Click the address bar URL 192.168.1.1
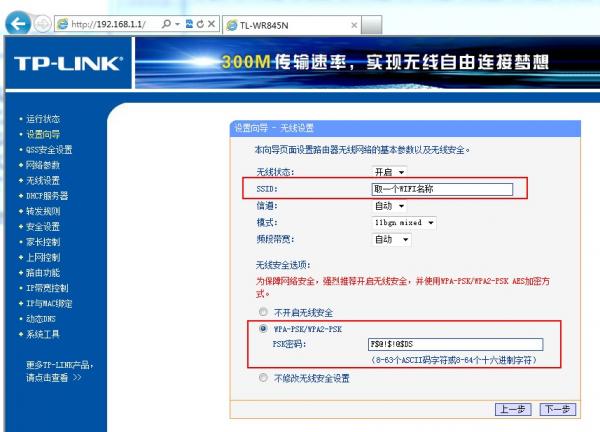The height and width of the screenshot is (432, 600). coord(108,24)
